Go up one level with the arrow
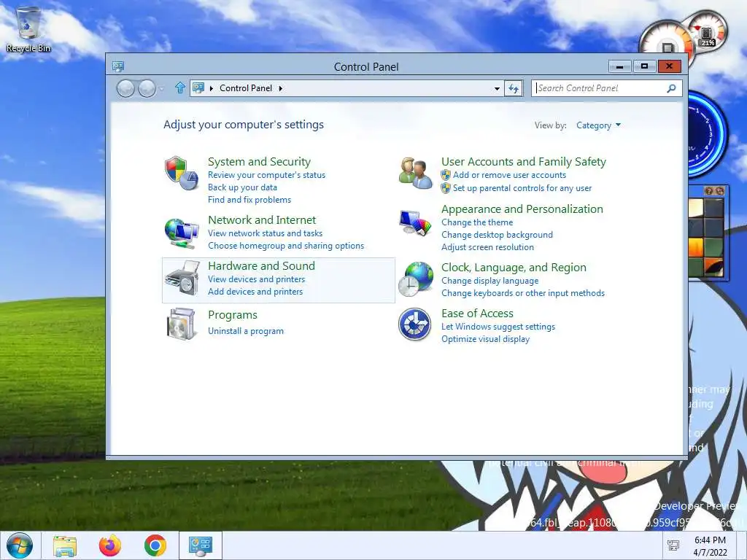The height and width of the screenshot is (560, 747). 179,87
